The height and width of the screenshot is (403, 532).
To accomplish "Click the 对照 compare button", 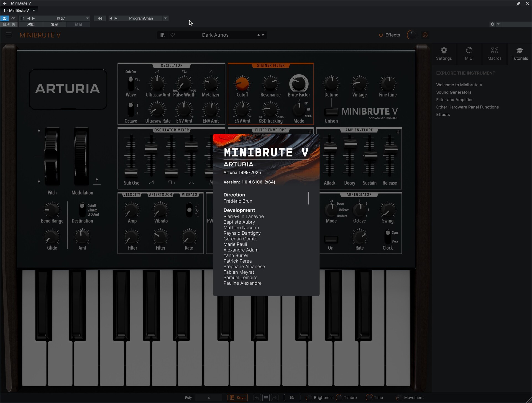I will pyautogui.click(x=31, y=24).
